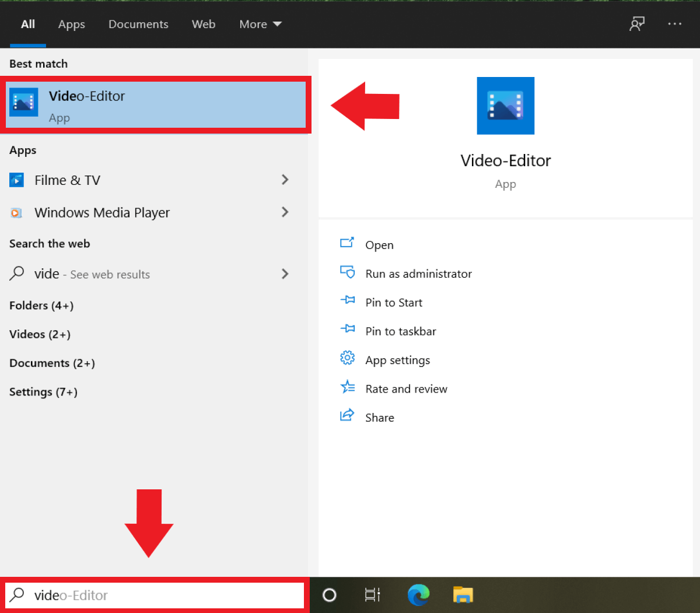Image resolution: width=700 pixels, height=613 pixels.
Task: Open Video-Editor best match result
Action: pos(155,105)
